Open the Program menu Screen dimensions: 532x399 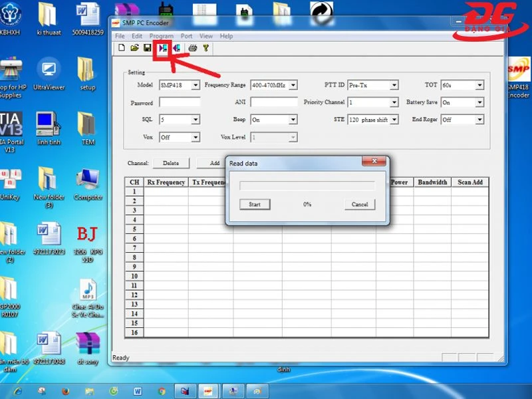click(x=162, y=36)
